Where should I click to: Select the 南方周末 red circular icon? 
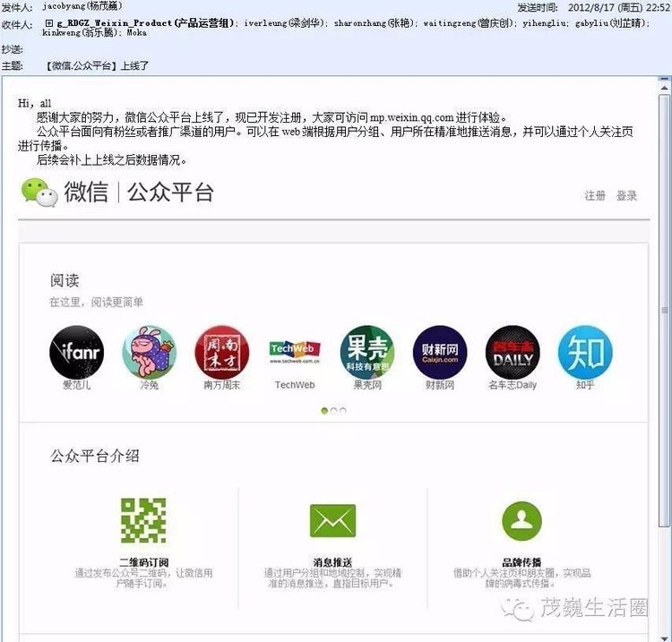pyautogui.click(x=221, y=352)
